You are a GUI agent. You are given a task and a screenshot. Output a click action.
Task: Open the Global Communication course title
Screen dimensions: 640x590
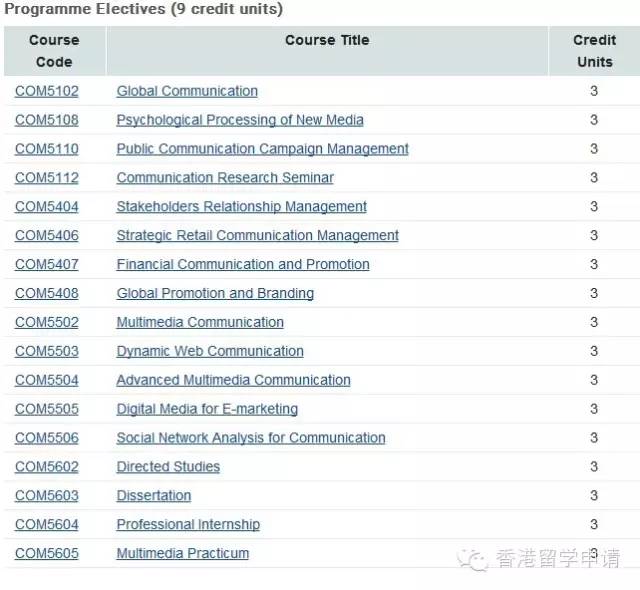(x=187, y=91)
